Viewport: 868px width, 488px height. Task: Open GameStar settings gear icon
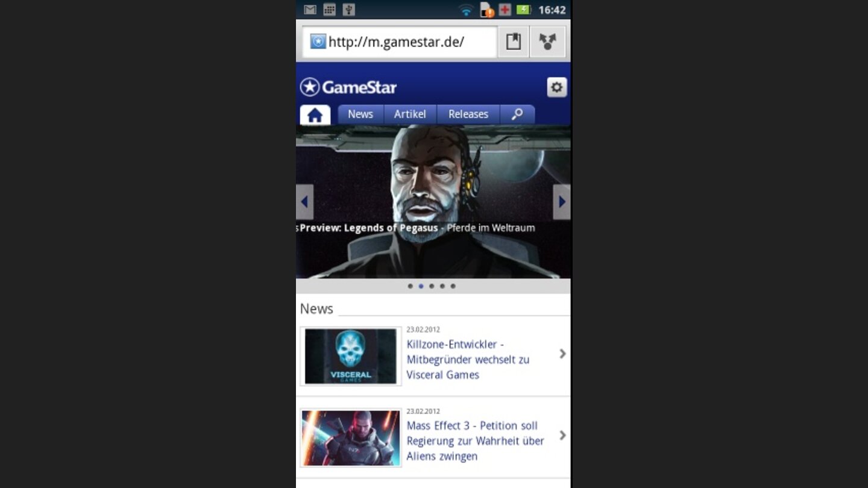[556, 87]
